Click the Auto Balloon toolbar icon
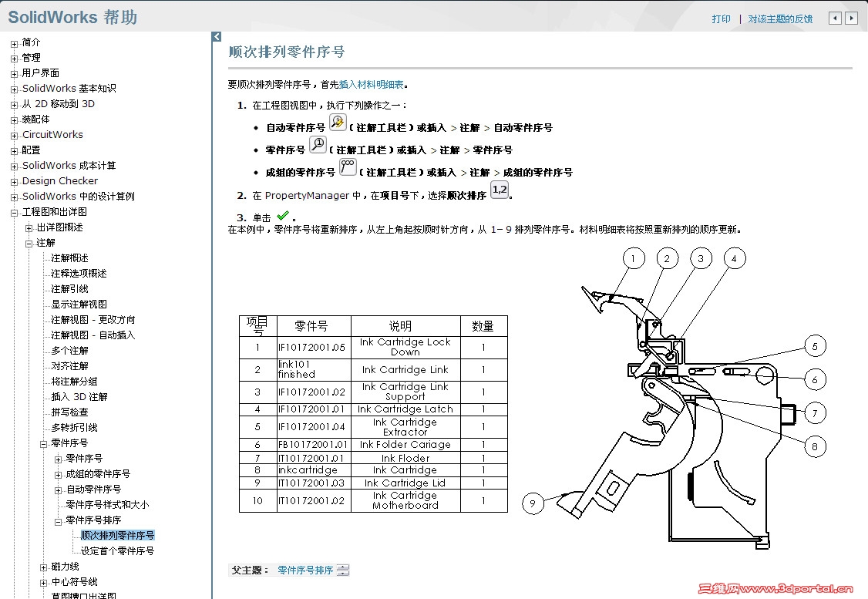The height and width of the screenshot is (599, 868). [338, 122]
